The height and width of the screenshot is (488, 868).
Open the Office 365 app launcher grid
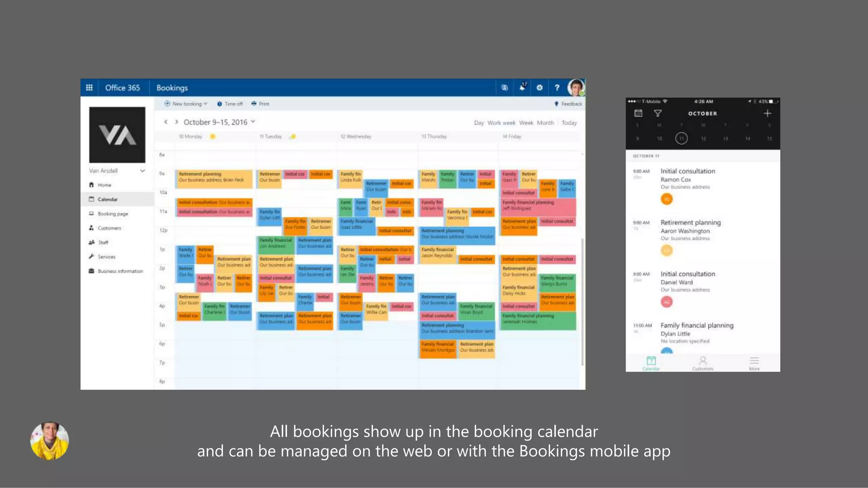point(89,88)
